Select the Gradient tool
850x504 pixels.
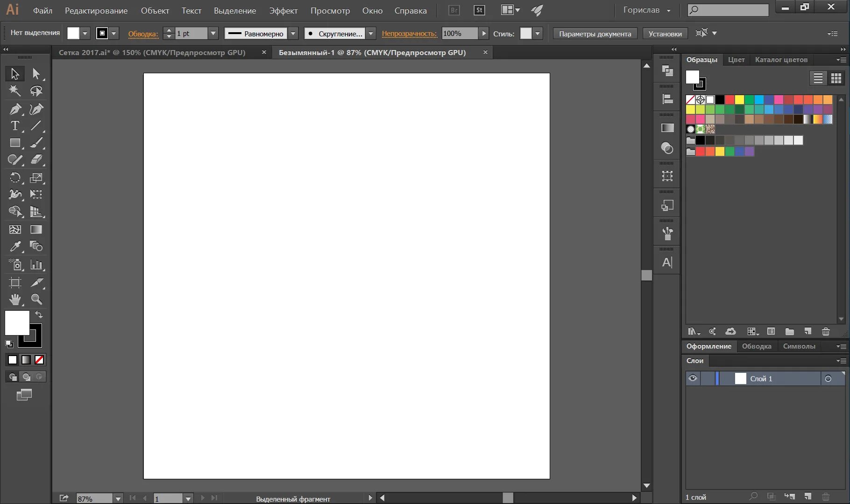tap(36, 229)
